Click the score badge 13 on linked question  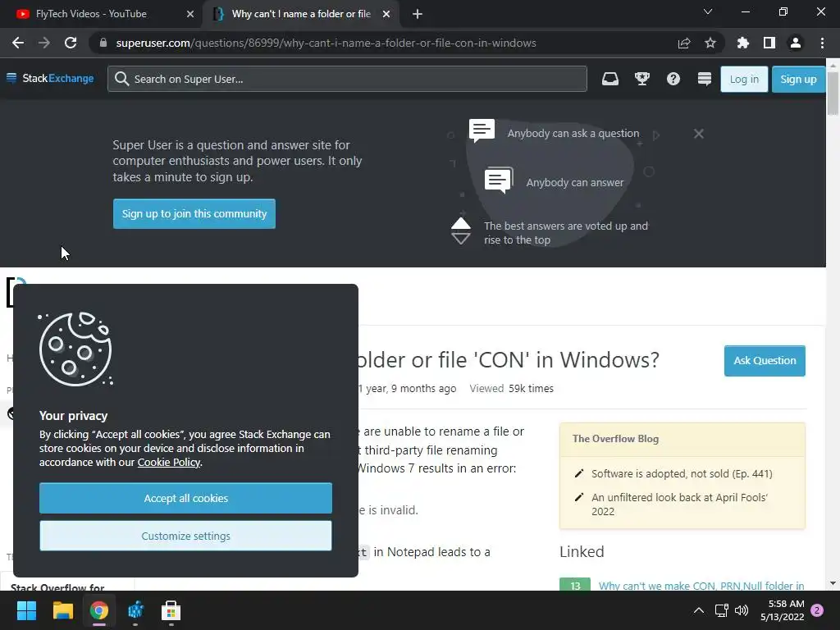575,585
